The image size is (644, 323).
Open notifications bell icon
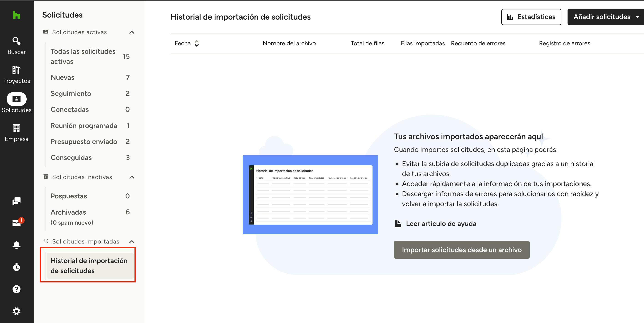coord(17,245)
